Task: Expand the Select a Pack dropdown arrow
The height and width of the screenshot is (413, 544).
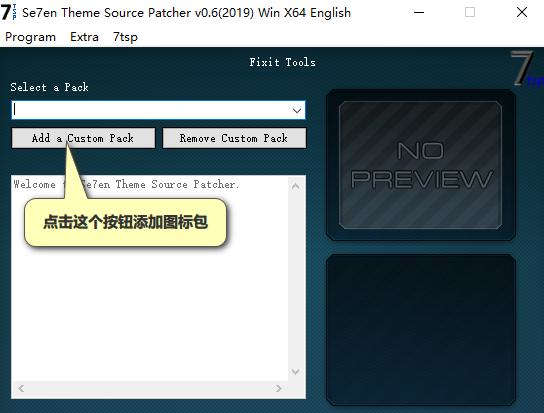Action: click(x=297, y=110)
